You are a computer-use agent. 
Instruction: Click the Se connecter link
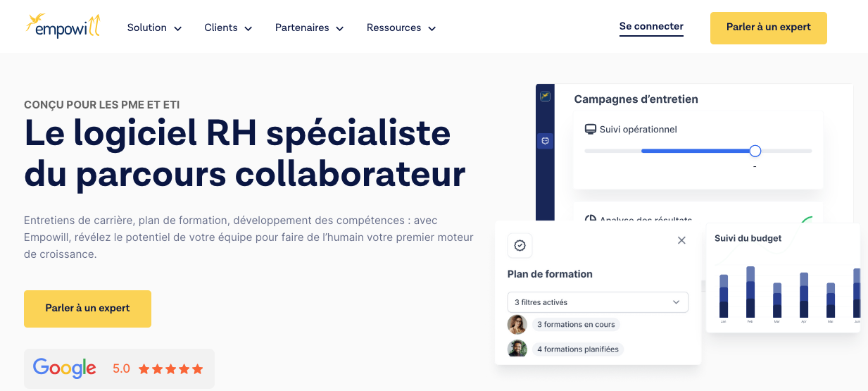click(x=651, y=27)
